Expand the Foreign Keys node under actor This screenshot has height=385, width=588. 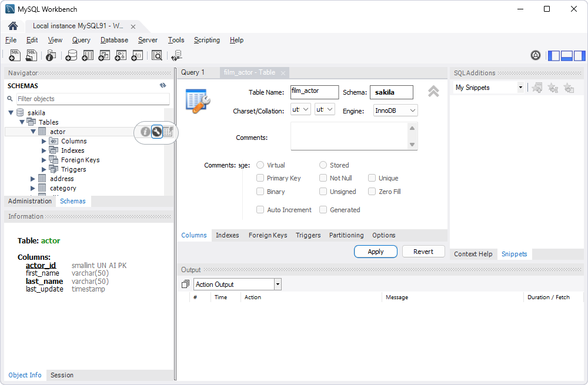44,160
